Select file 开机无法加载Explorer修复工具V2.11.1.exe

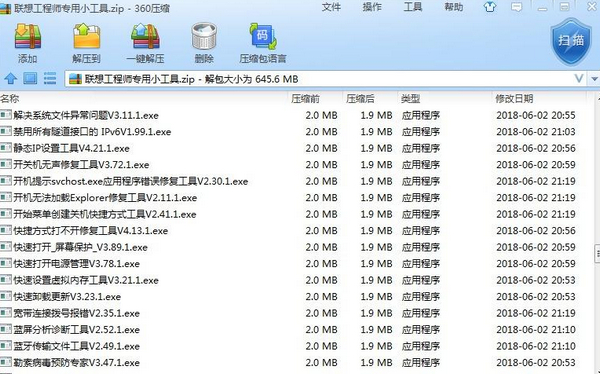pos(105,198)
